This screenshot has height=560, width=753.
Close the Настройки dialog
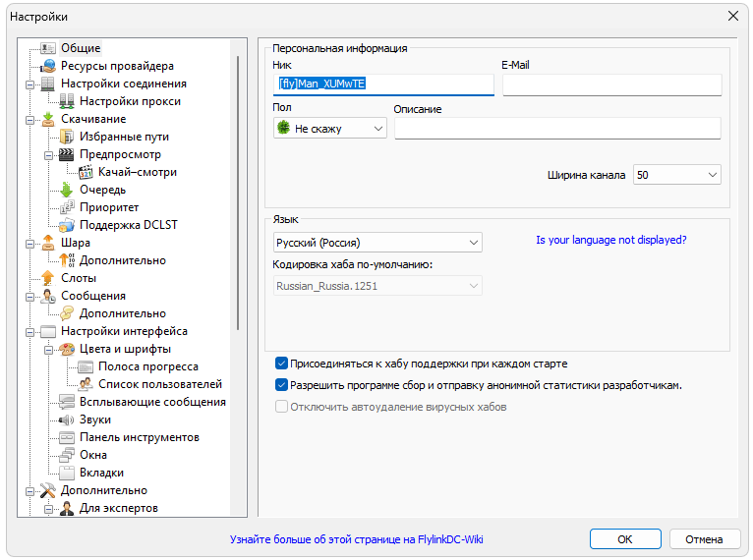732,16
